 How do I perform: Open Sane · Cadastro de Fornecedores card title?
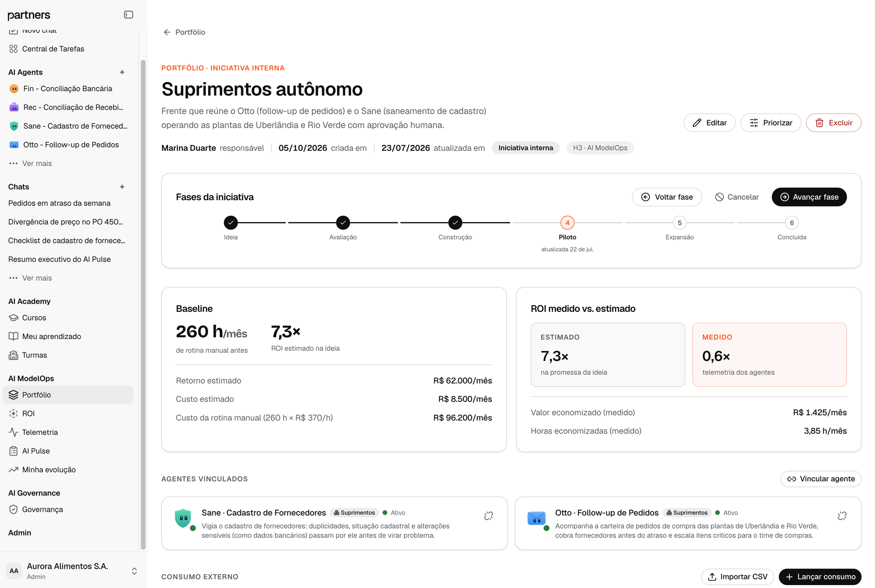tap(264, 513)
